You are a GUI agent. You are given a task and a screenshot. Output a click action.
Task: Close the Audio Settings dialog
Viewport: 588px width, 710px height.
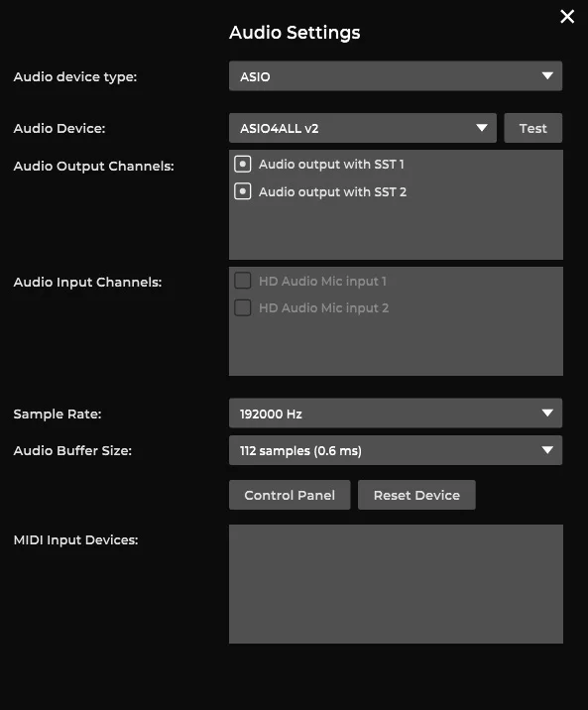567,17
